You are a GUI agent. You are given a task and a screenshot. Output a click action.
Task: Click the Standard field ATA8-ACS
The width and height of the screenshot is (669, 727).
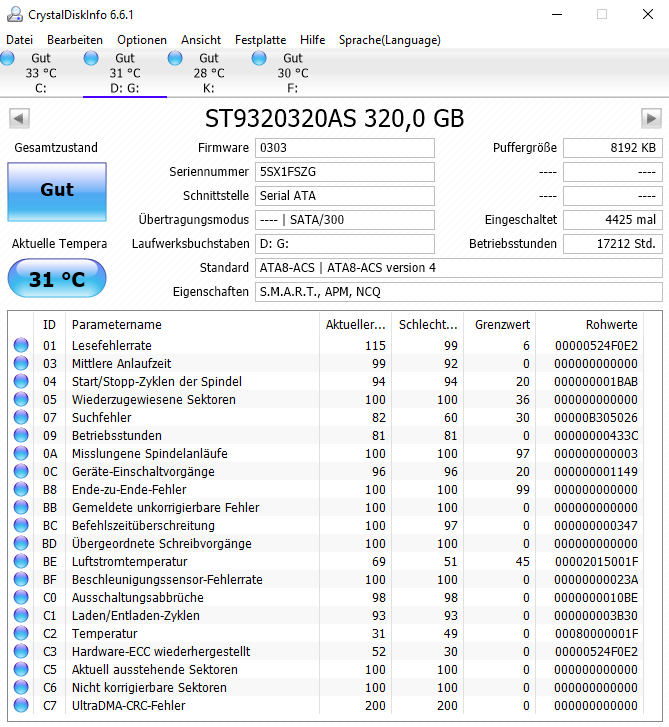(x=459, y=268)
